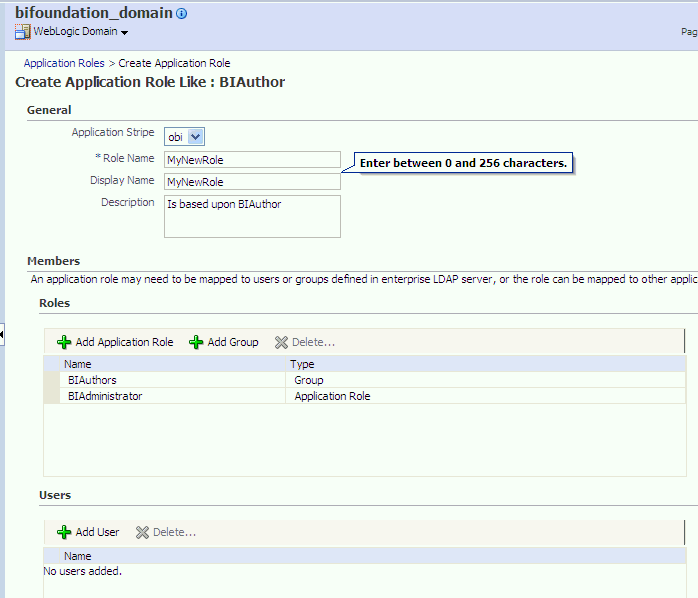Click the 'Create Application Role Like : BIAuthor' heading

click(x=150, y=82)
